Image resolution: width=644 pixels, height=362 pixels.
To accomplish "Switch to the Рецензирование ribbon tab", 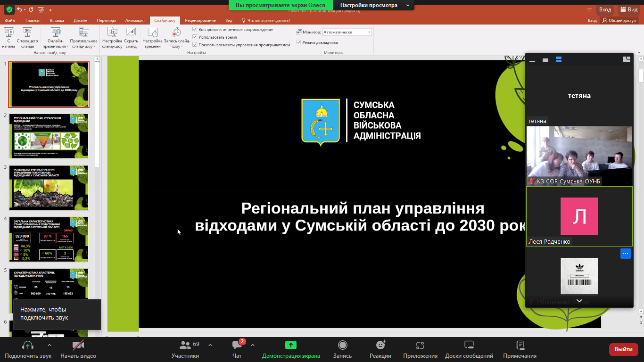I will tap(200, 20).
